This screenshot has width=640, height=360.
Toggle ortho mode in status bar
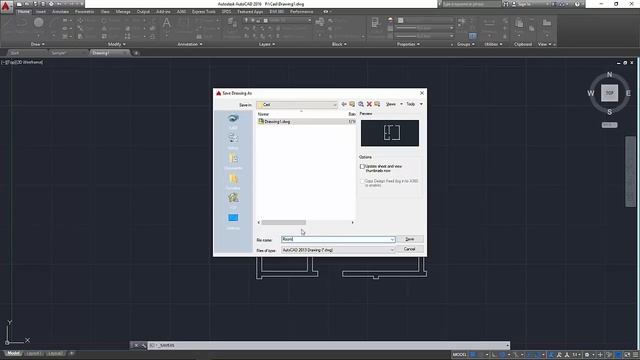tap(494, 355)
